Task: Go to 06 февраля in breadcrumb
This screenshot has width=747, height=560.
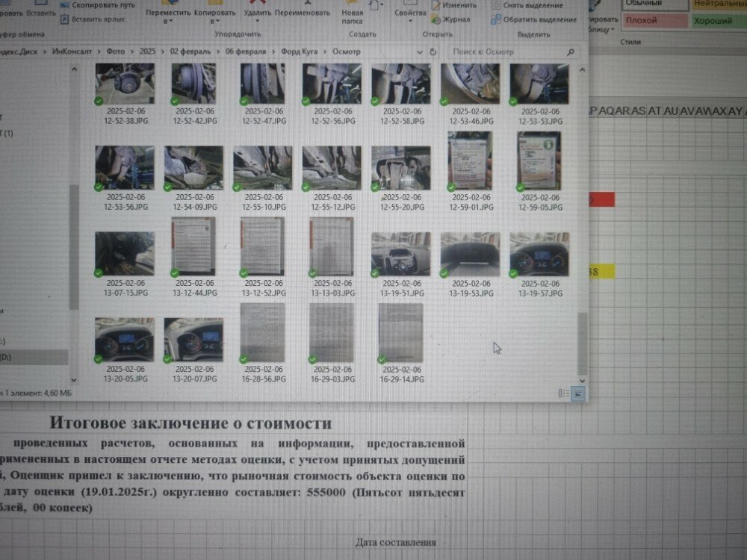Action: coord(245,52)
